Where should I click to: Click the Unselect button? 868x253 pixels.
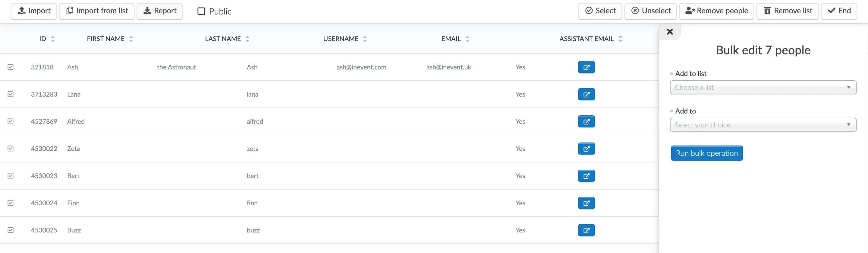651,11
